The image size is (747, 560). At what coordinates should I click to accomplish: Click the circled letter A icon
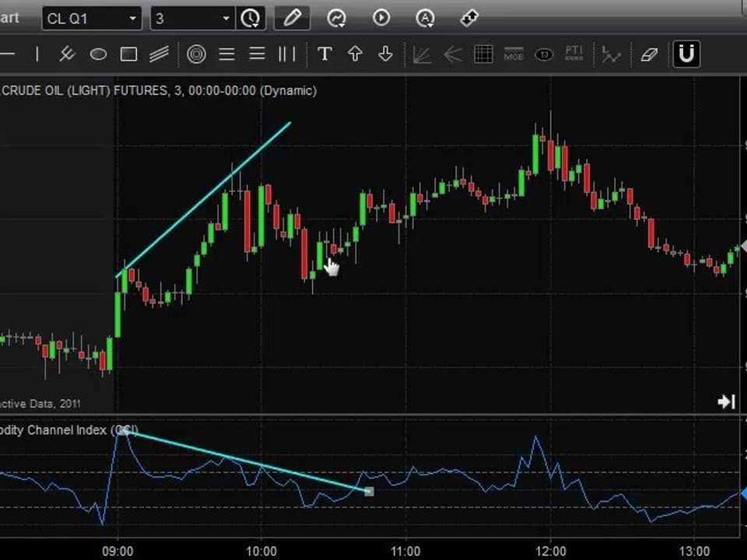pyautogui.click(x=425, y=19)
